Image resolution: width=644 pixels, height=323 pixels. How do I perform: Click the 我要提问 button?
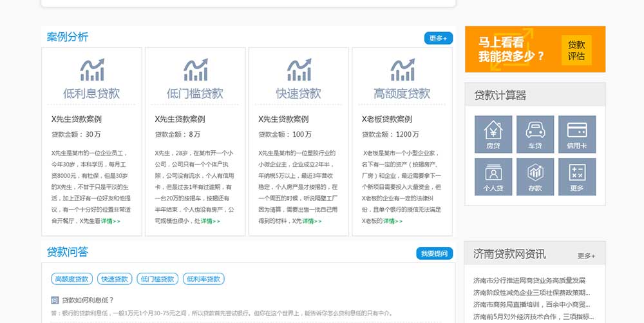click(434, 254)
